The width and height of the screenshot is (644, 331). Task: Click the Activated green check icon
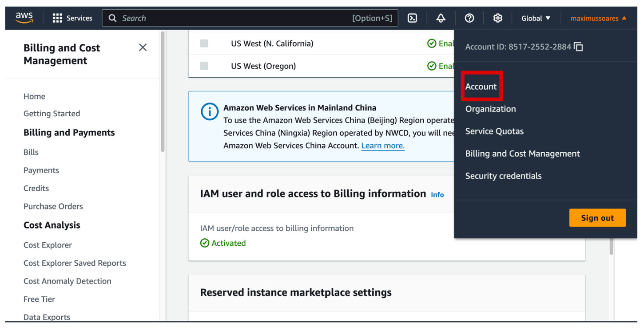(204, 243)
